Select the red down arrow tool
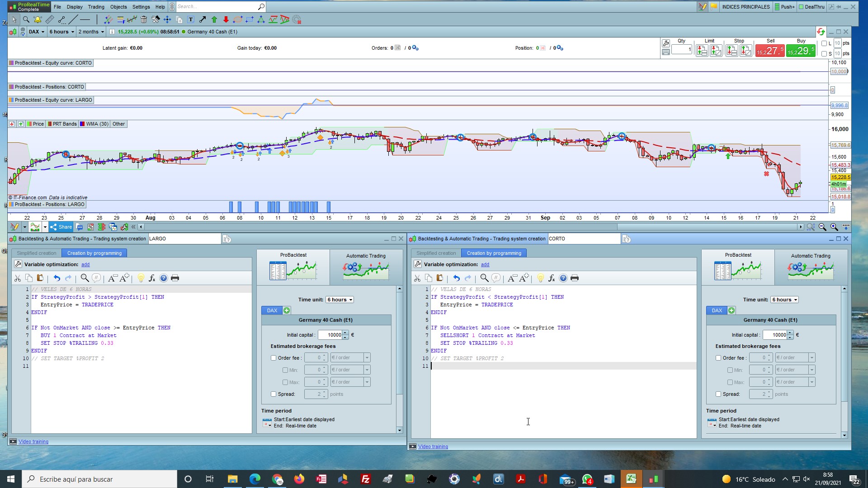This screenshot has height=488, width=868. [x=226, y=19]
